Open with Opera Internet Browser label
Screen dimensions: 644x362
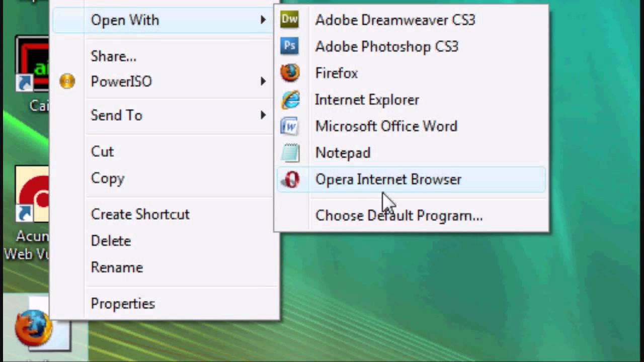coord(388,179)
